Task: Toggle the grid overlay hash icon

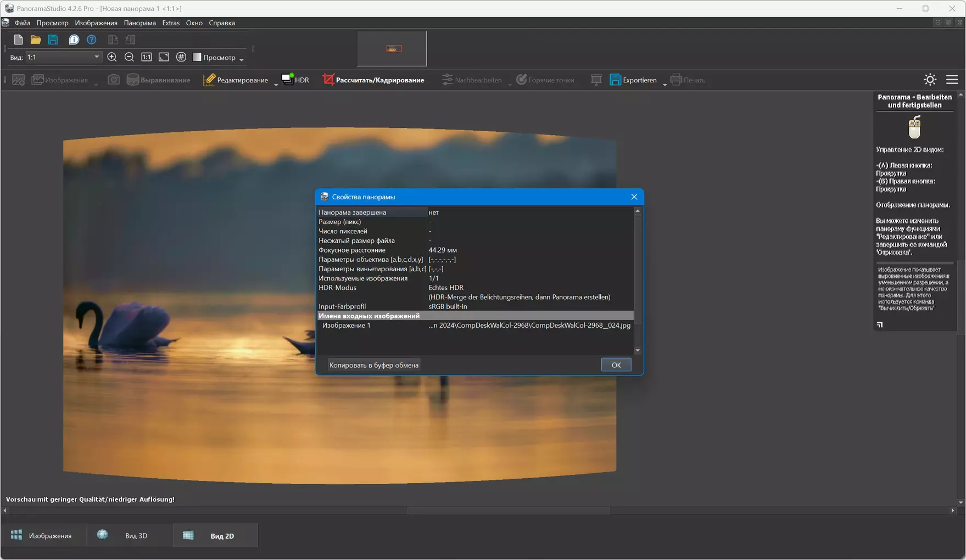Action: point(181,57)
